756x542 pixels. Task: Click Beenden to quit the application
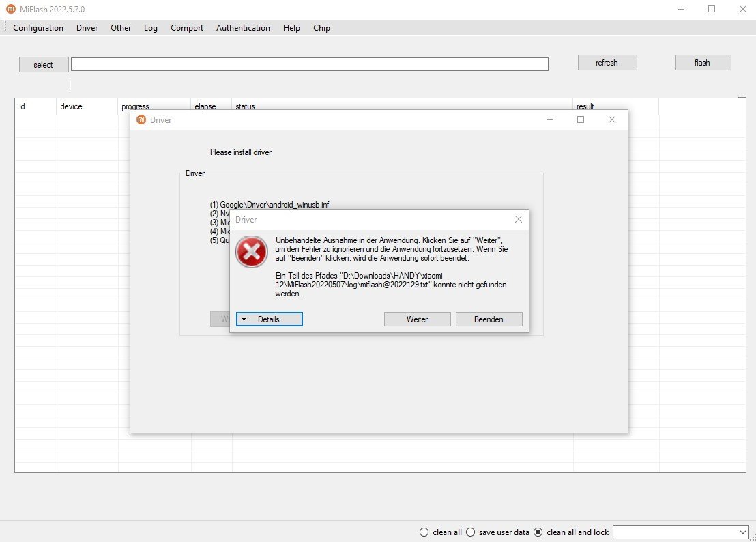point(489,319)
